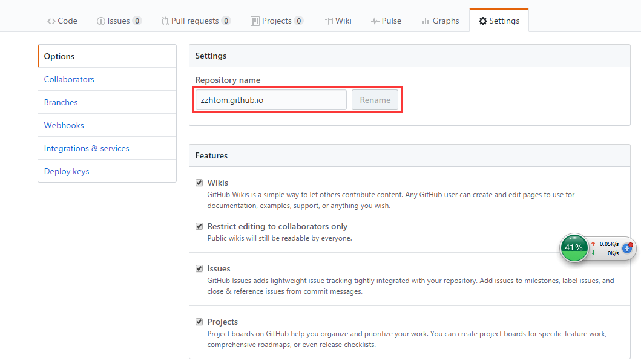Click the Code tab's angle brackets icon

click(51, 21)
